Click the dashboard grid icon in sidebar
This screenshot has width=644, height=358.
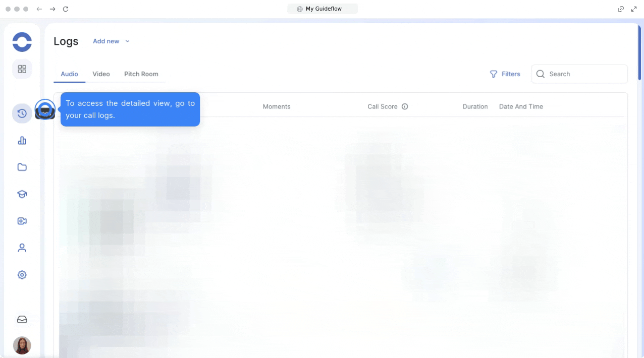tap(22, 69)
